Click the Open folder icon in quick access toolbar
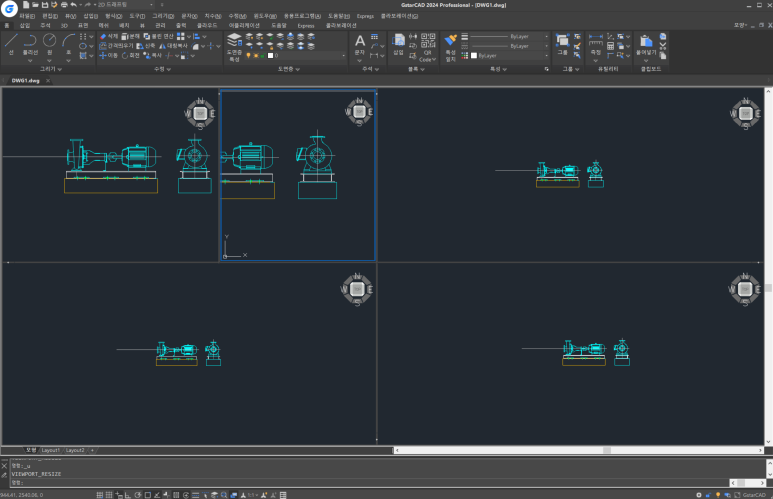The height and width of the screenshot is (499, 773). click(x=35, y=4)
